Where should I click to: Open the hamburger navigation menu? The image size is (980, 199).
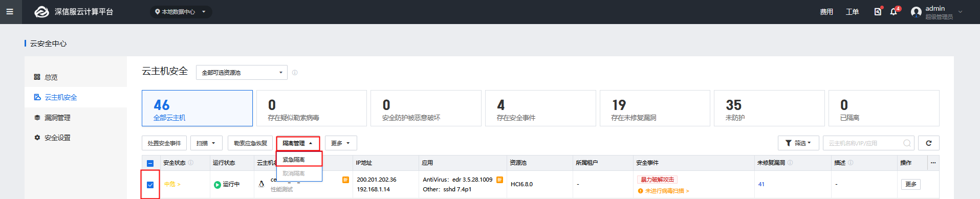point(10,12)
